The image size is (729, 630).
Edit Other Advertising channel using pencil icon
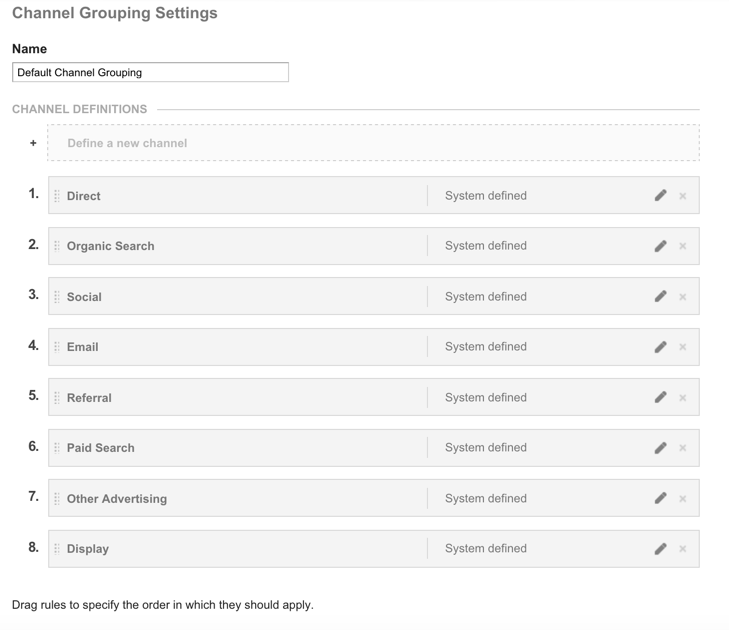[660, 499]
